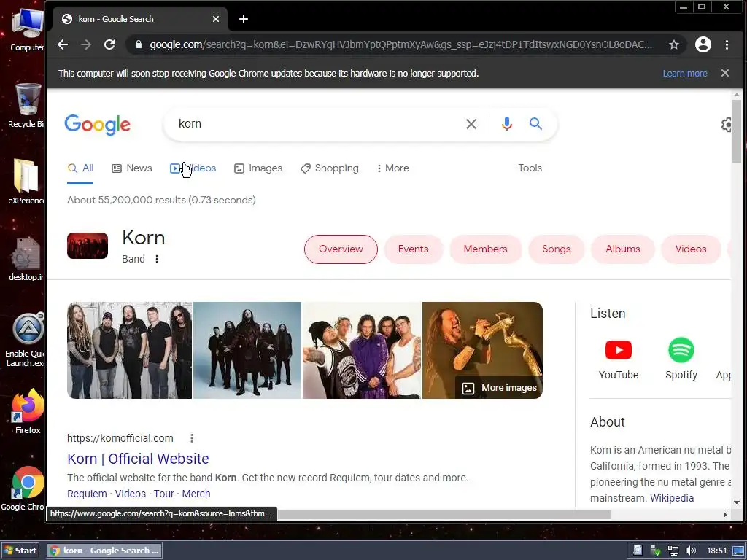Open Google settings gear
Image resolution: width=747 pixels, height=560 pixels.
coord(726,125)
